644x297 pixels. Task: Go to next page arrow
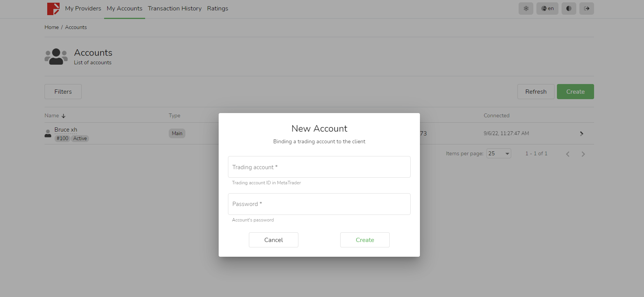583,154
